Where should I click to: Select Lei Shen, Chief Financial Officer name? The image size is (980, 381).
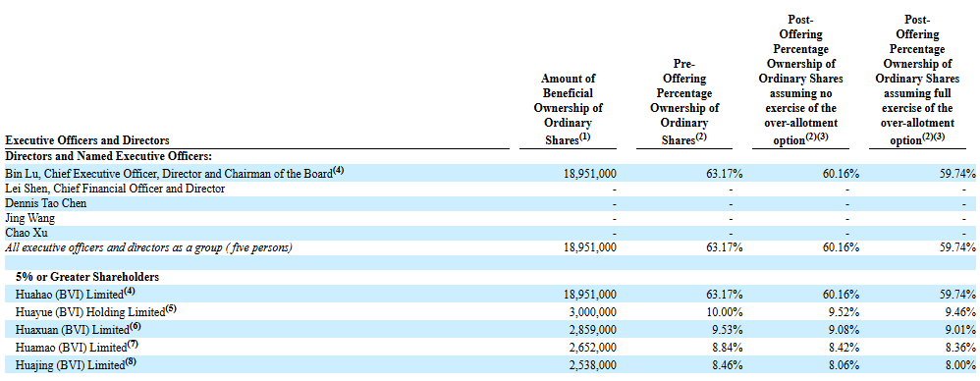pyautogui.click(x=115, y=188)
